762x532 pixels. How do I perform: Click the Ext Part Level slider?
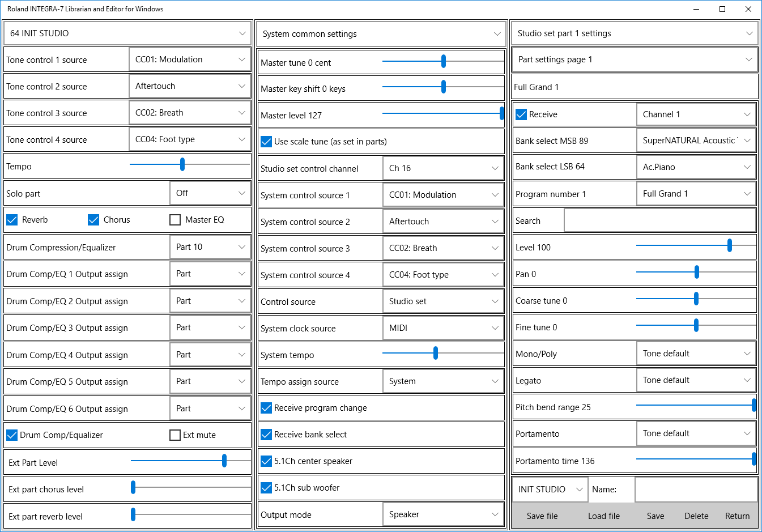[x=190, y=461]
